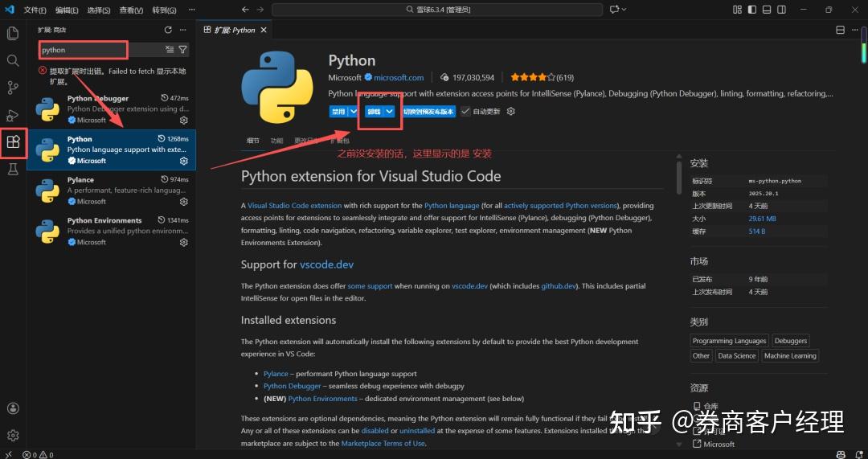Screen dimensions: 868x459
Task: Open the Manage gear in activity bar
Action: (14, 436)
